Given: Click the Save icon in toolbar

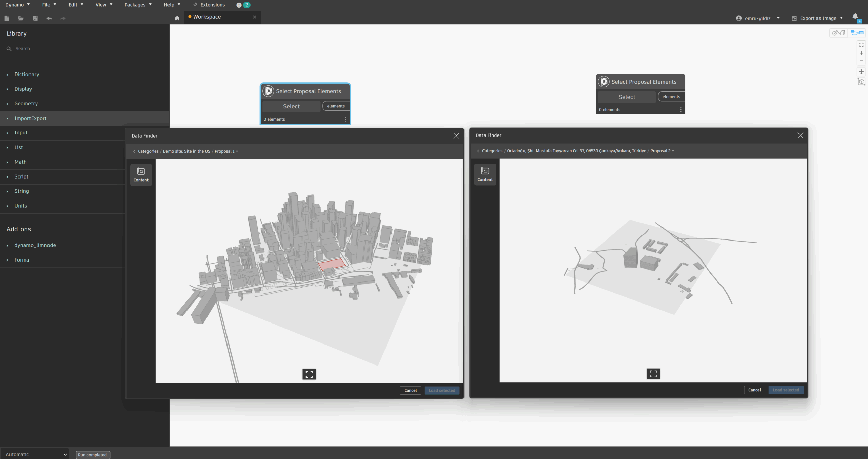Looking at the screenshot, I should point(35,18).
